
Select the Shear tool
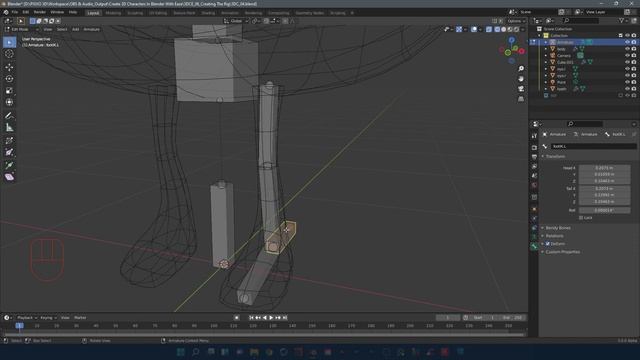pos(9,177)
